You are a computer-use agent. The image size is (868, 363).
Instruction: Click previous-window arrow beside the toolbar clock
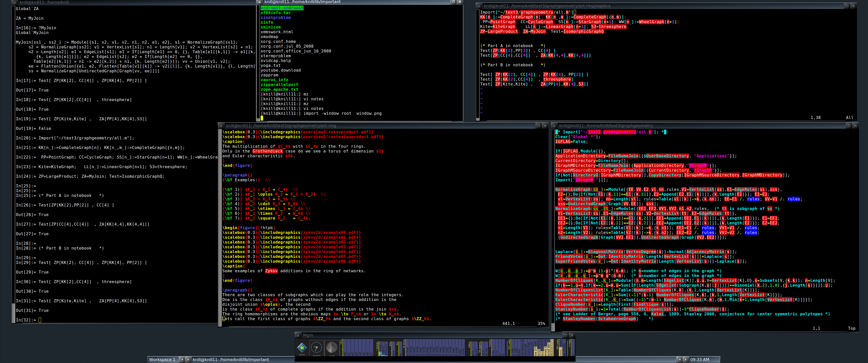point(680,359)
